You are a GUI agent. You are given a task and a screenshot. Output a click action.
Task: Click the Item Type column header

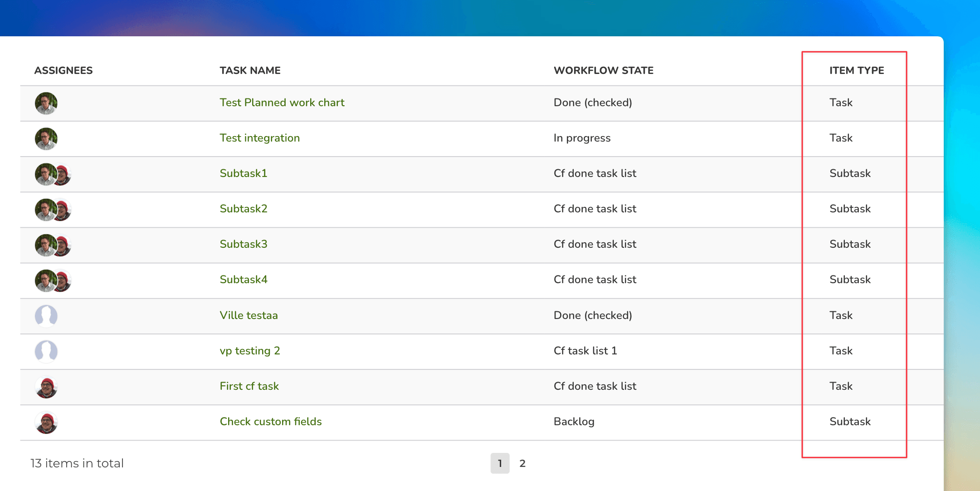[x=856, y=70]
